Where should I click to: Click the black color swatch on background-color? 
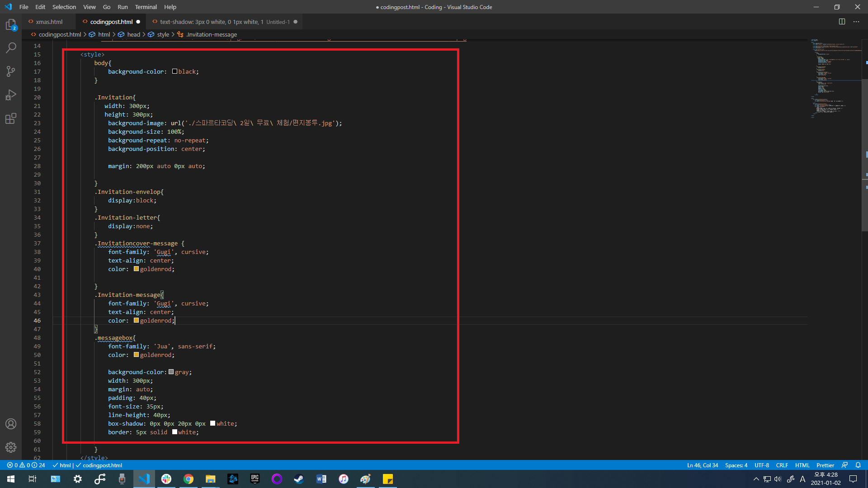coord(175,71)
